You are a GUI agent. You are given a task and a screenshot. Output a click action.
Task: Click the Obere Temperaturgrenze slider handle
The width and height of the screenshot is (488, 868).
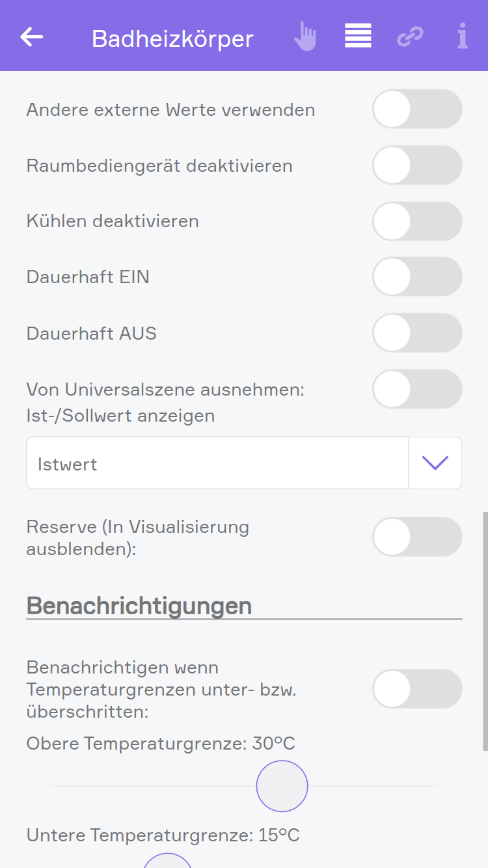tap(282, 786)
